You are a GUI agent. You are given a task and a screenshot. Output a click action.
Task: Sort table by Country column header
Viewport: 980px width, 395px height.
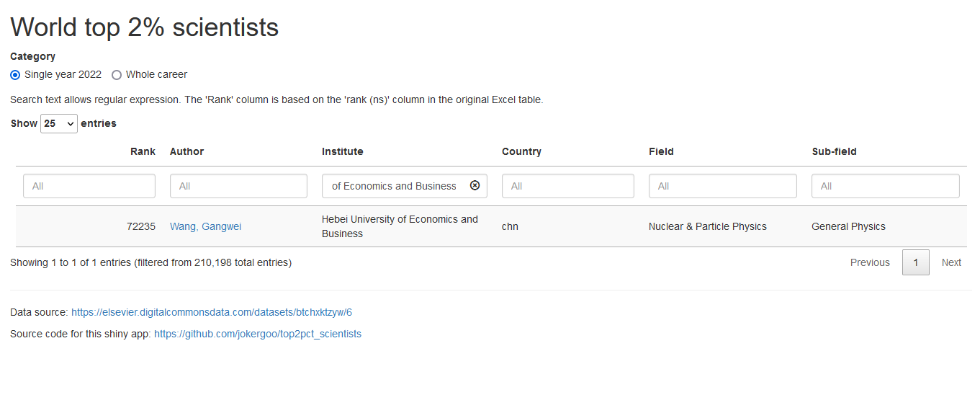pyautogui.click(x=521, y=151)
